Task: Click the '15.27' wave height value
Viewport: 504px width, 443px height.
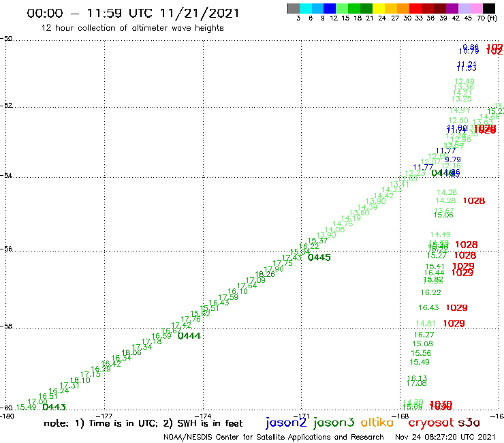Action: (437, 256)
